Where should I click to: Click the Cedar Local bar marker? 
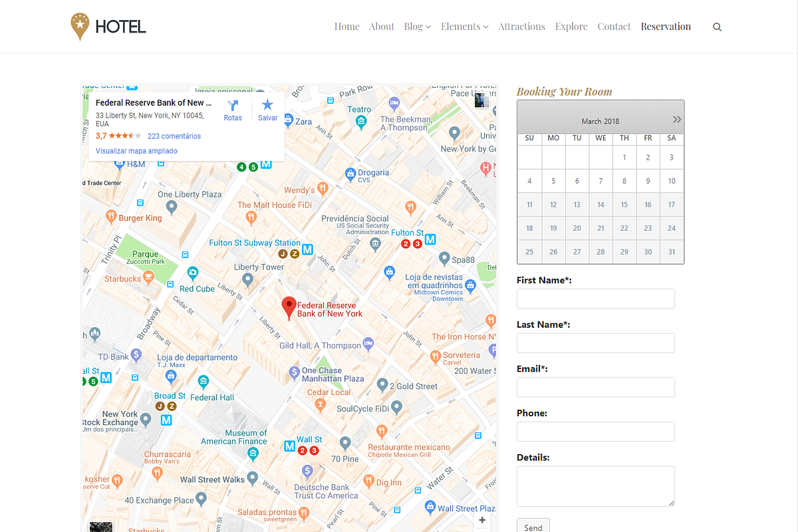[x=319, y=404]
